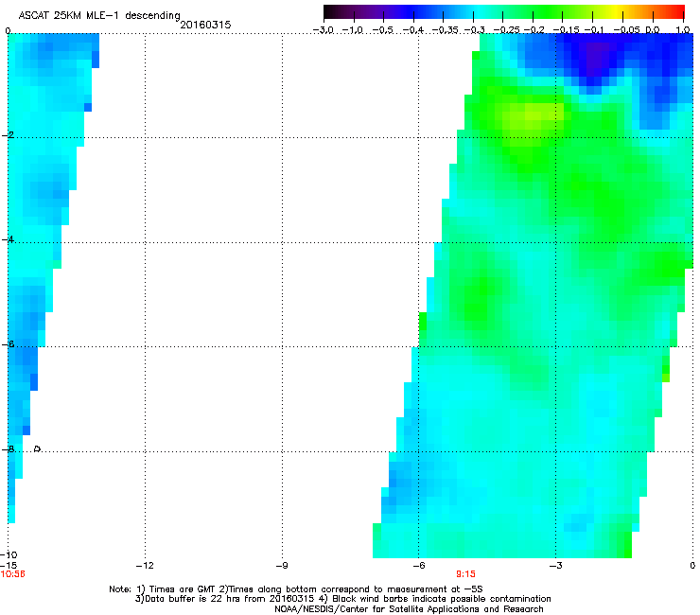The width and height of the screenshot is (700, 615).
Task: Click the 0.0 color scale label
Action: pyautogui.click(x=653, y=30)
